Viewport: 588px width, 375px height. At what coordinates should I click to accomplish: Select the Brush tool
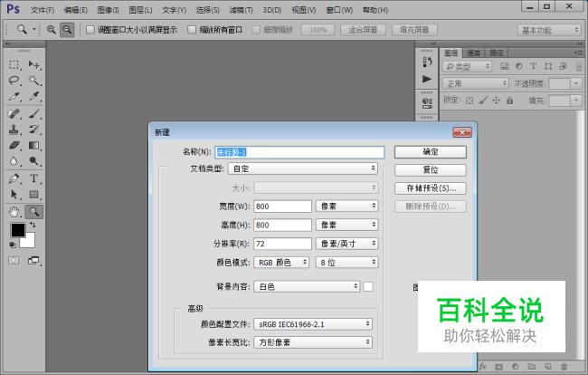tap(34, 113)
